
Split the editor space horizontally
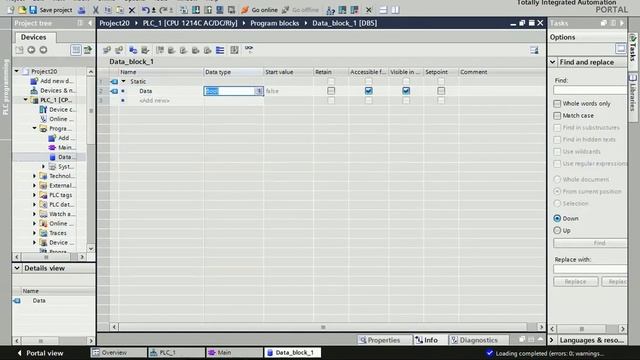pyautogui.click(x=383, y=10)
